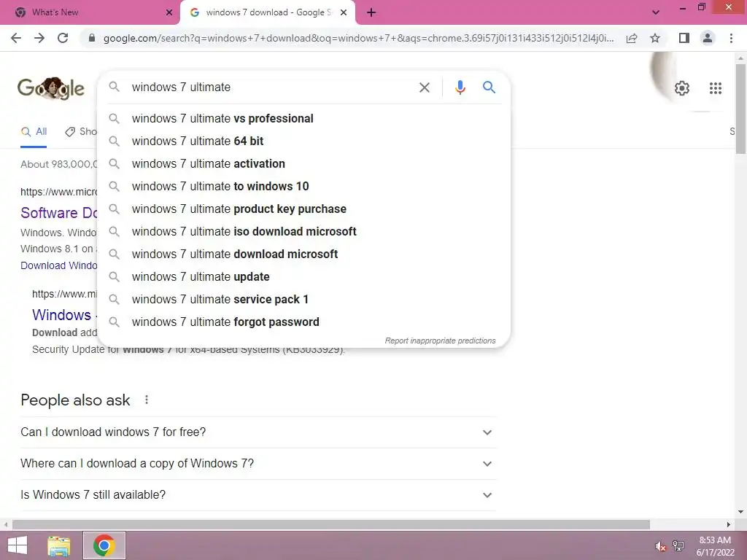Click the muted volume tray icon
747x560 pixels.
point(660,546)
